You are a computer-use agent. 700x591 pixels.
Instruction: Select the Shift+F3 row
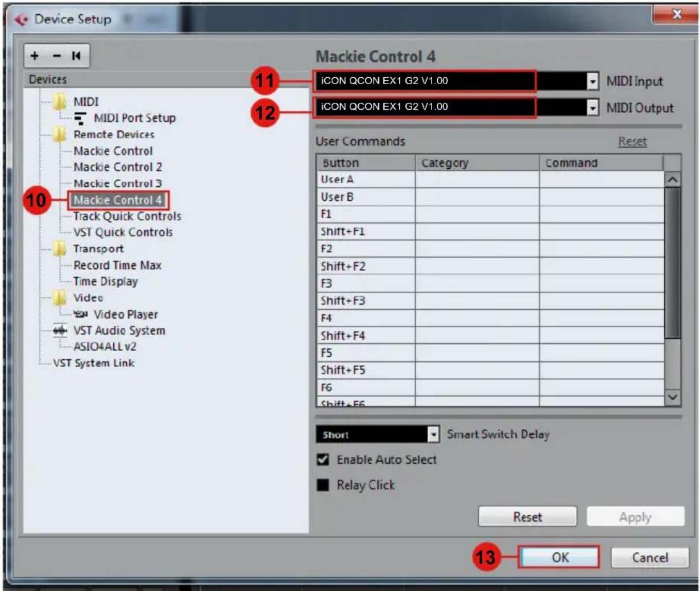click(x=490, y=301)
